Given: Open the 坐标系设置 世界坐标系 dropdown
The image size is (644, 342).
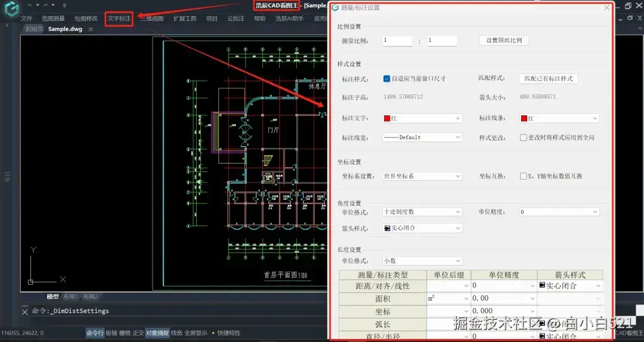Looking at the screenshot, I should 422,176.
